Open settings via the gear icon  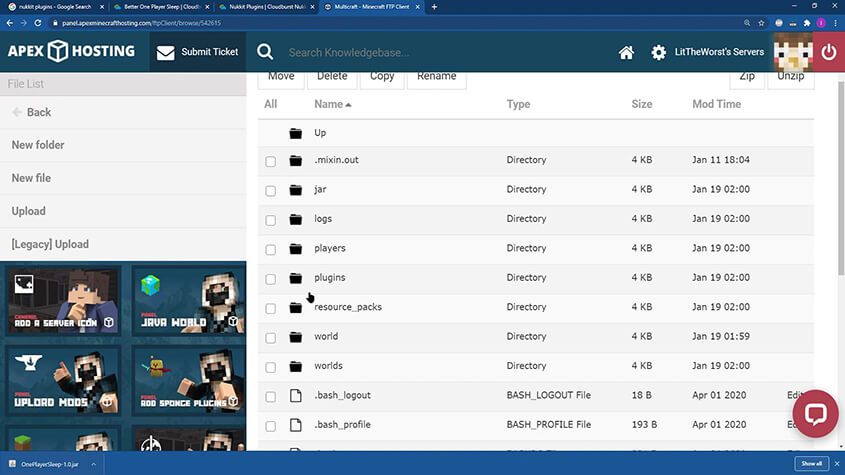tap(658, 52)
